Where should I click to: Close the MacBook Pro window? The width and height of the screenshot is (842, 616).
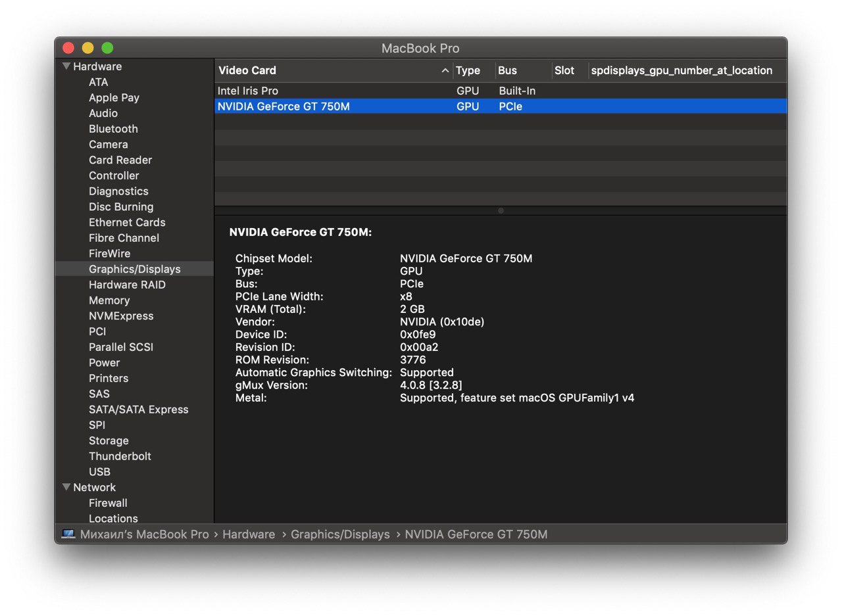click(68, 48)
